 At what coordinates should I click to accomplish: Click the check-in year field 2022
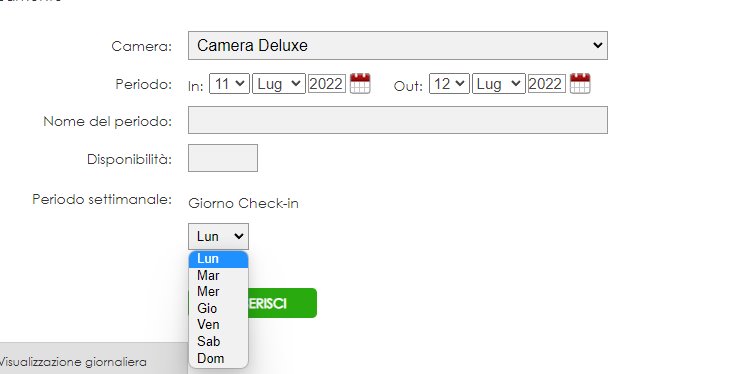[x=327, y=84]
